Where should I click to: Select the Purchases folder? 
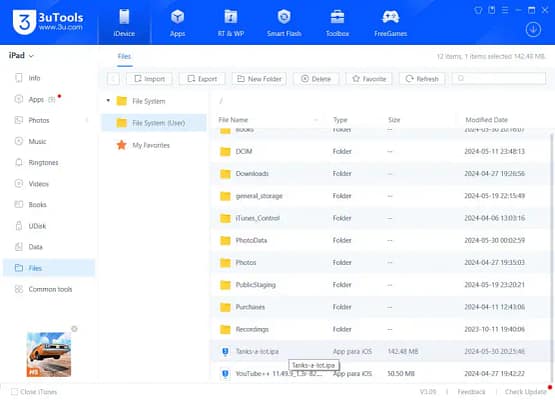(x=381, y=307)
